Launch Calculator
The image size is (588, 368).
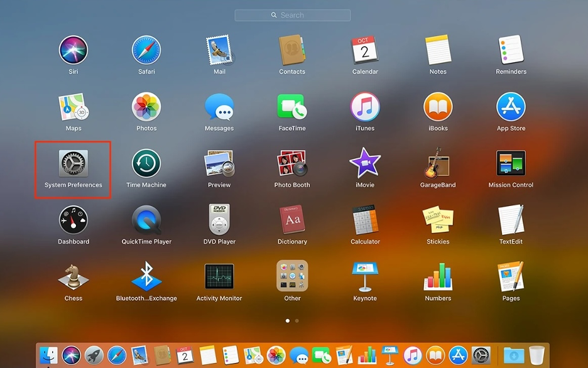coord(365,220)
